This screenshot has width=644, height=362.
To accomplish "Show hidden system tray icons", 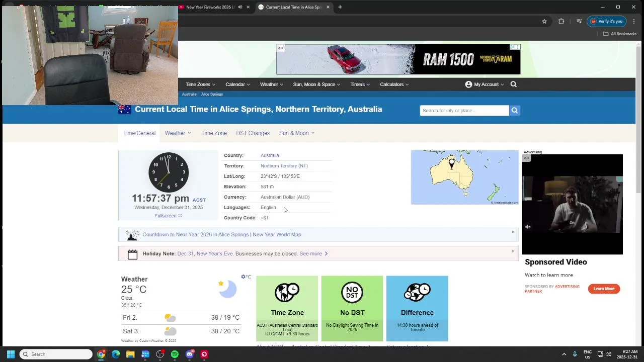I will 564,354.
